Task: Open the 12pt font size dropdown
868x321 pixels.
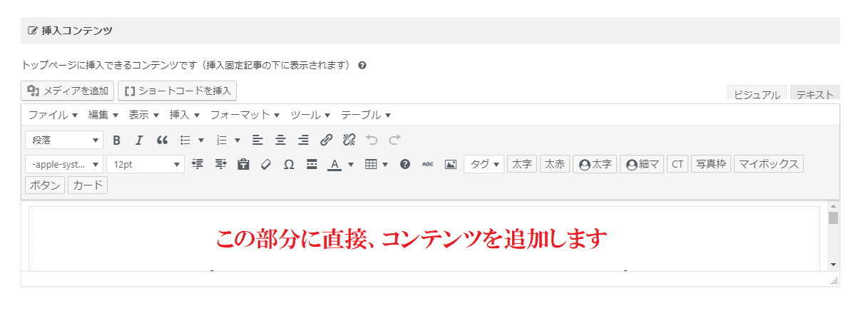Action: tap(145, 164)
